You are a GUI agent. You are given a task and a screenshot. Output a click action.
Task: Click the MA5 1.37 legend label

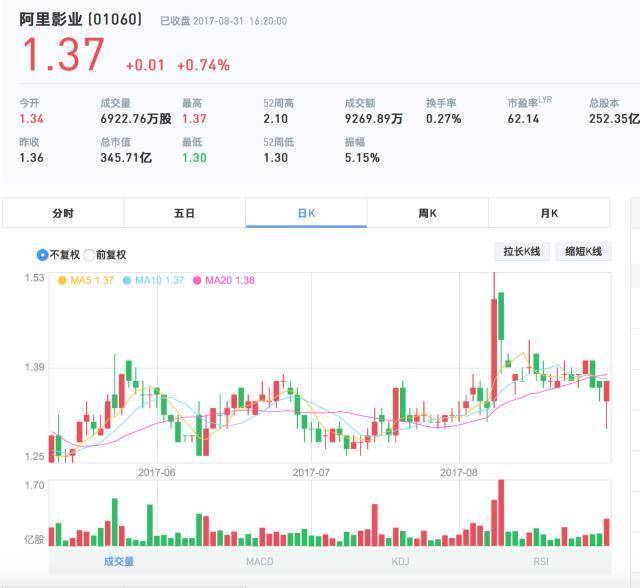[x=92, y=280]
